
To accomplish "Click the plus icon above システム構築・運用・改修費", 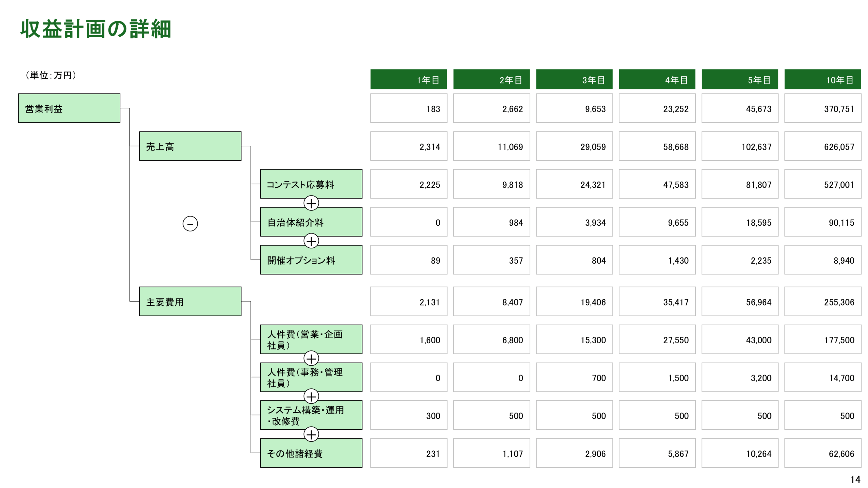I will (311, 396).
